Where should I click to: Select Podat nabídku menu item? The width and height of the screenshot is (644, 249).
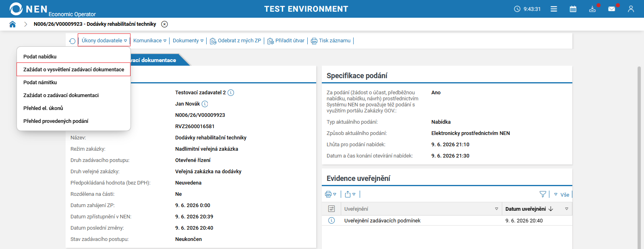pyautogui.click(x=74, y=56)
